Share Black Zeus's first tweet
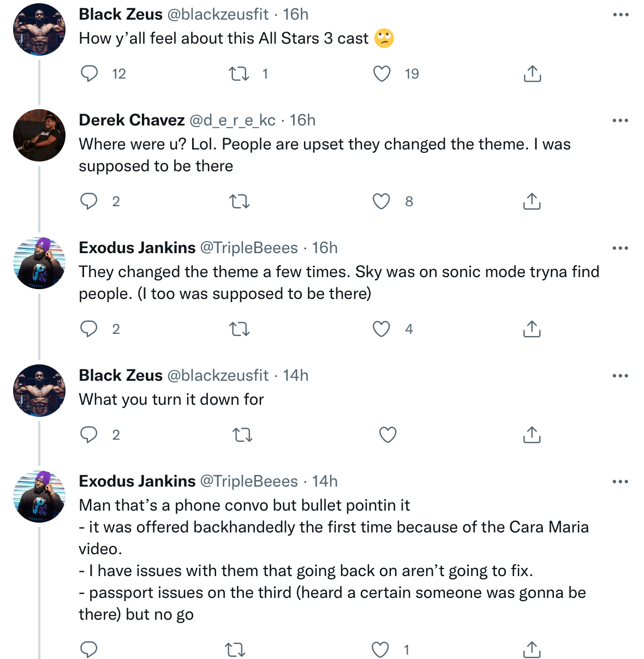This screenshot has height=659, width=644. (532, 74)
